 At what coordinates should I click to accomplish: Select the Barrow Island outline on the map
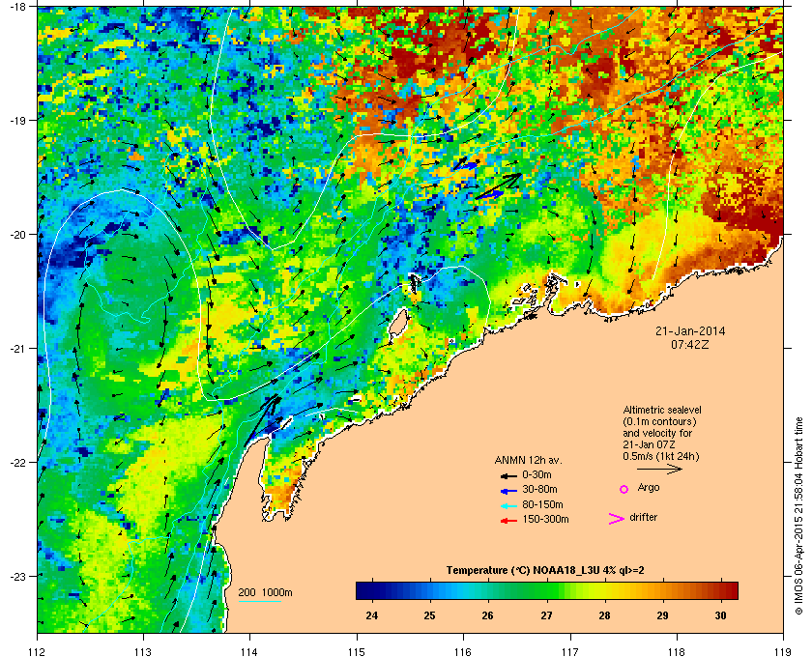click(x=397, y=322)
